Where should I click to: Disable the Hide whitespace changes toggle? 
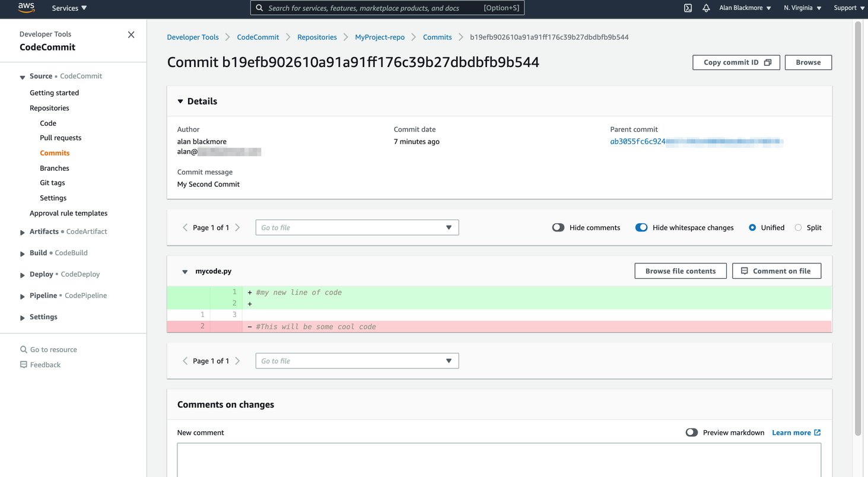(x=641, y=227)
